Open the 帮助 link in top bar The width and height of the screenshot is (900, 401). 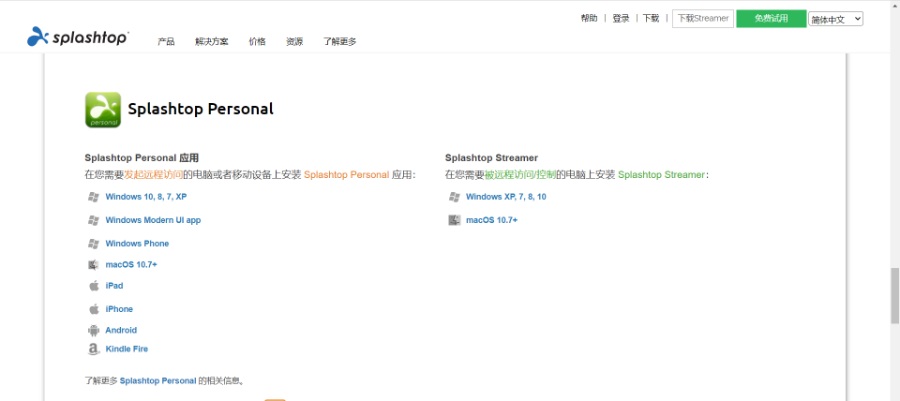pos(589,18)
